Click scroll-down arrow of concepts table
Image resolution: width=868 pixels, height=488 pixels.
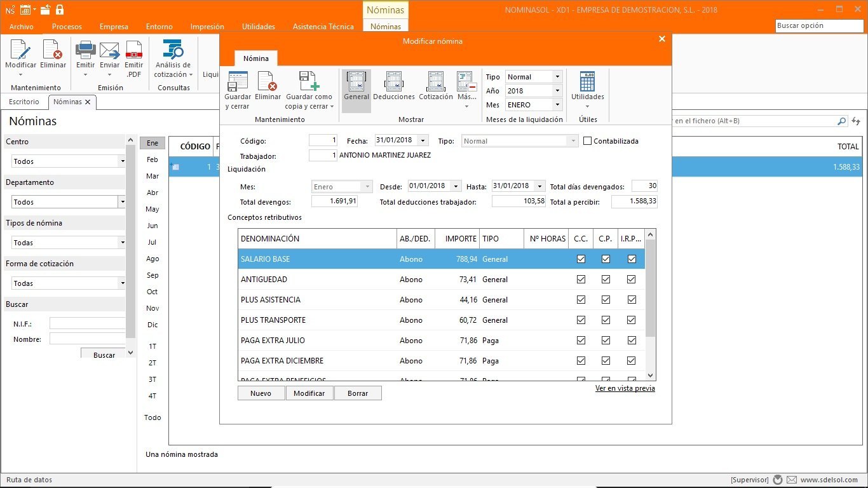pyautogui.click(x=650, y=376)
